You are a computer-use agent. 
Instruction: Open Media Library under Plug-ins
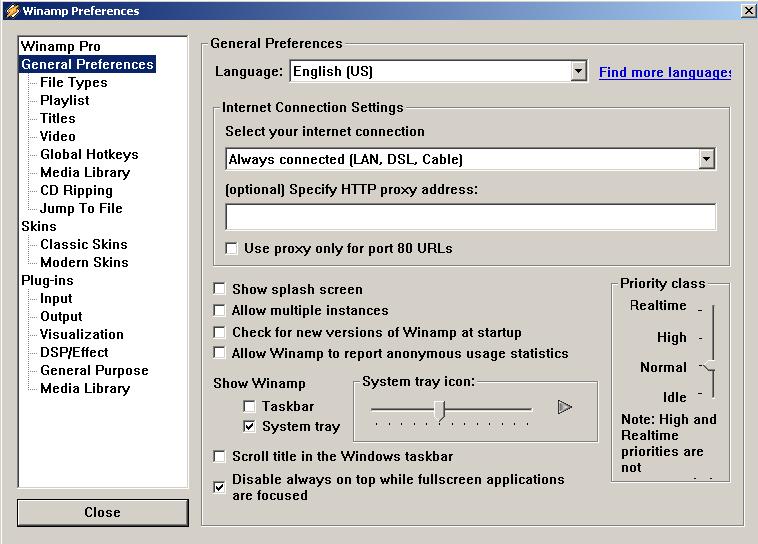coord(85,388)
